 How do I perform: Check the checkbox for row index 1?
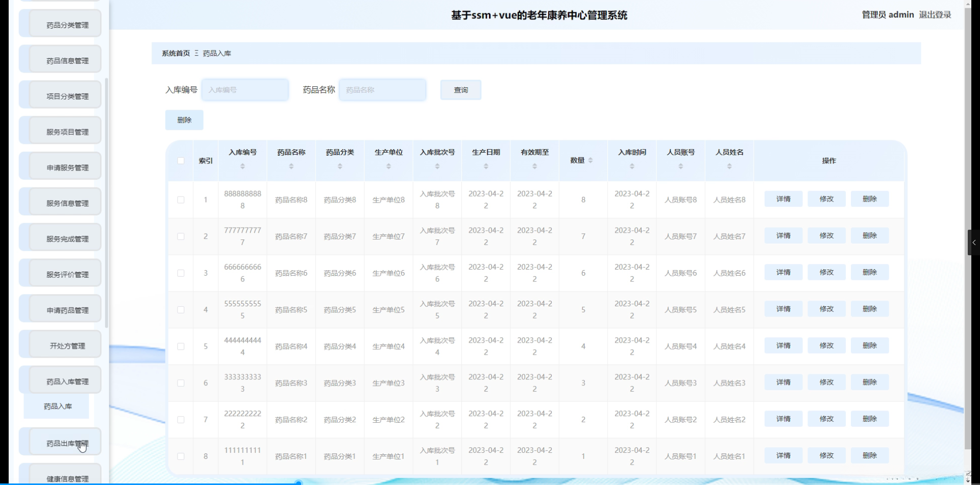(181, 200)
